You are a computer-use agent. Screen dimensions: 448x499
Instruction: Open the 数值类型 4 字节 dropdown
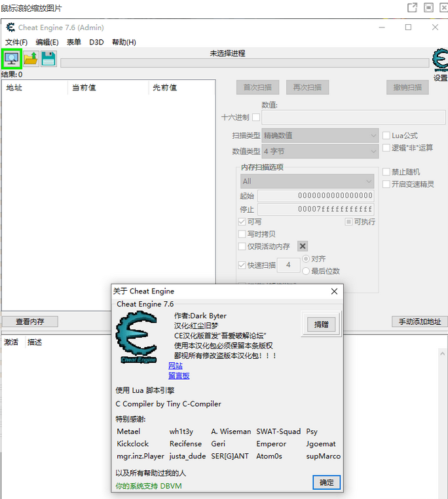(x=320, y=151)
